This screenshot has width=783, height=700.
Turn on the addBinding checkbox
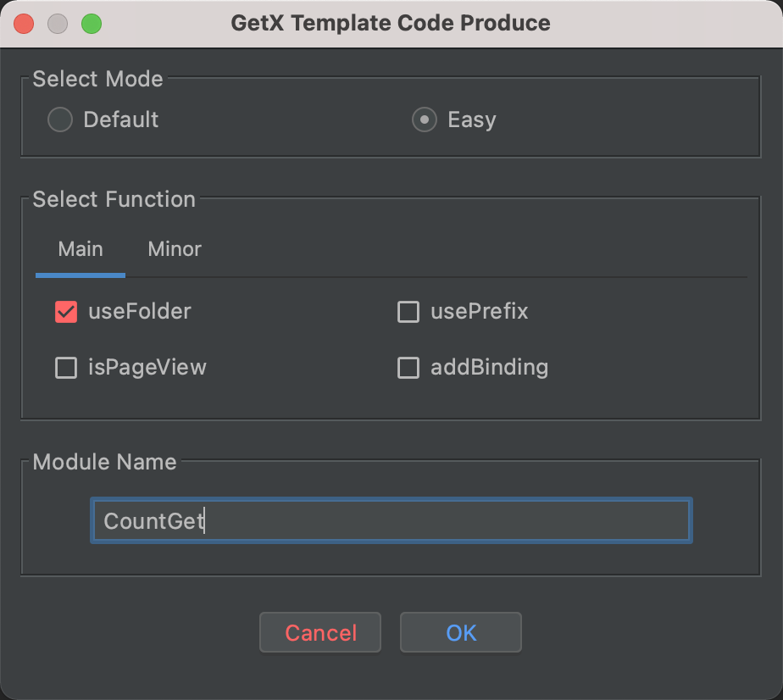(x=408, y=368)
